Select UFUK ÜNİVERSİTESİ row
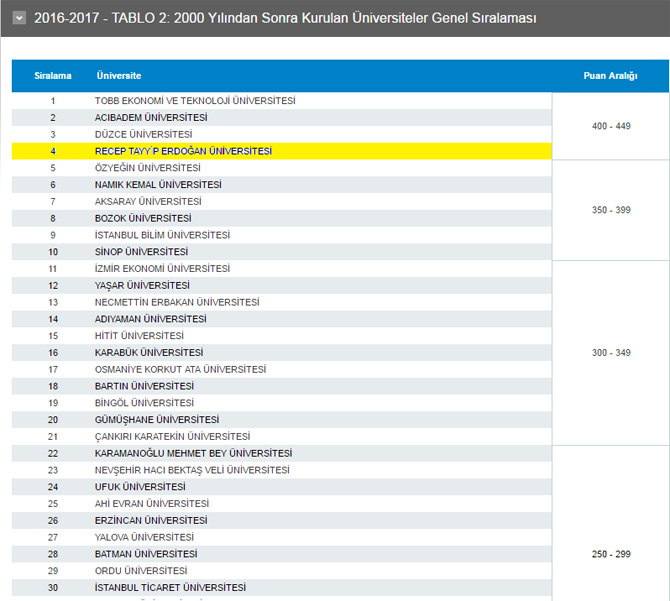Image resolution: width=670 pixels, height=601 pixels. [x=282, y=487]
